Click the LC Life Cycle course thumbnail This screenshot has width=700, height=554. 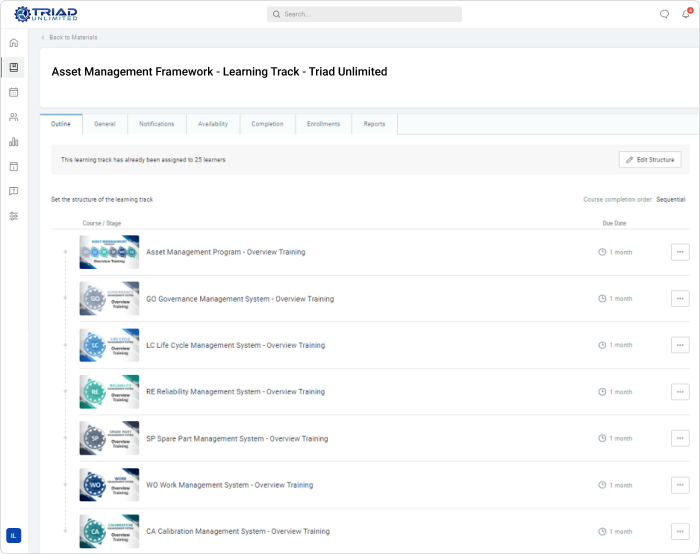(x=109, y=345)
